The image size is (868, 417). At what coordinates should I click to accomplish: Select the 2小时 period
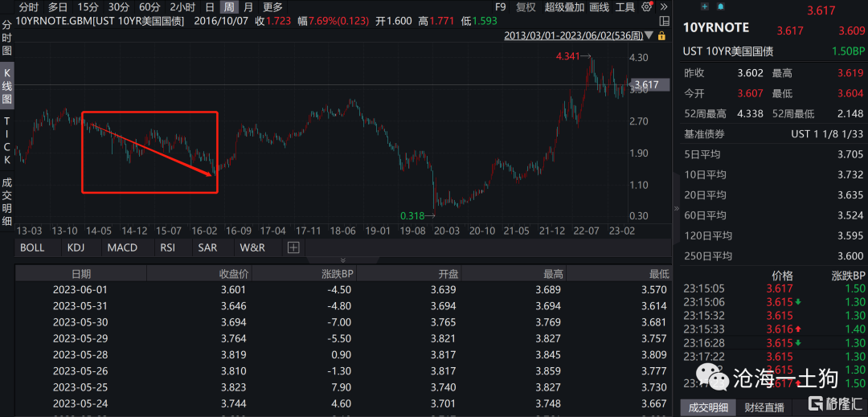pos(182,7)
